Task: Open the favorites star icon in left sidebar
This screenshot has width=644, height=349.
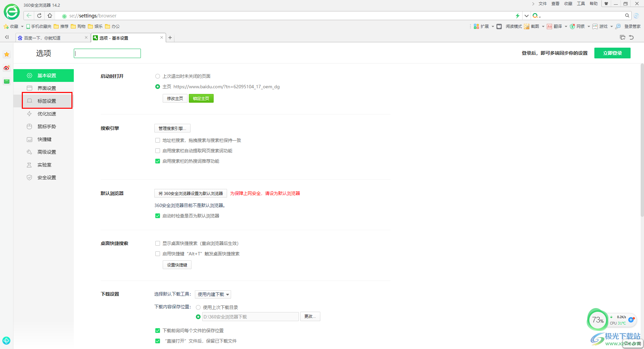Action: point(7,54)
